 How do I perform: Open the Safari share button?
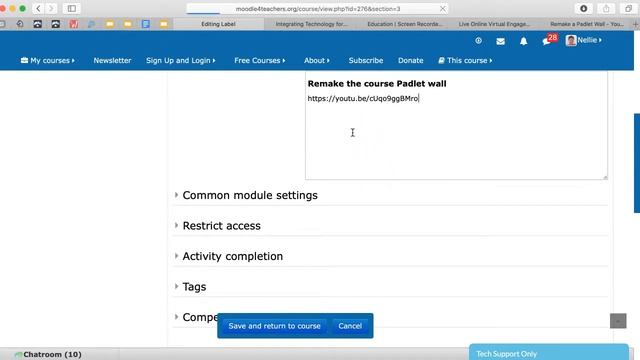point(606,8)
